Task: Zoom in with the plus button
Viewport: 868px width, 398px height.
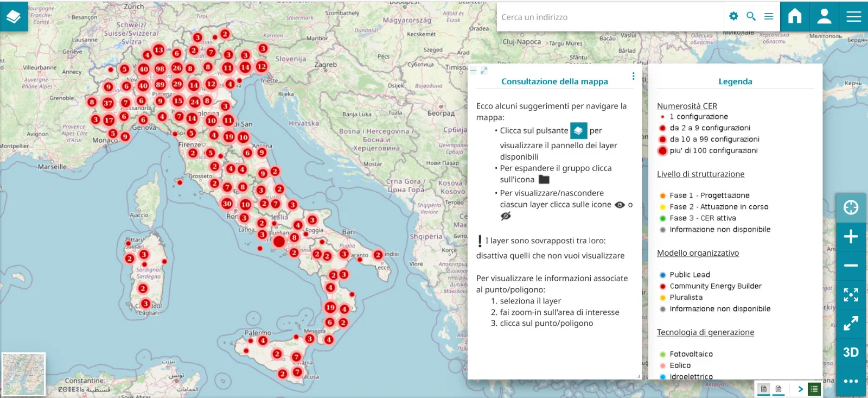Action: (x=851, y=237)
